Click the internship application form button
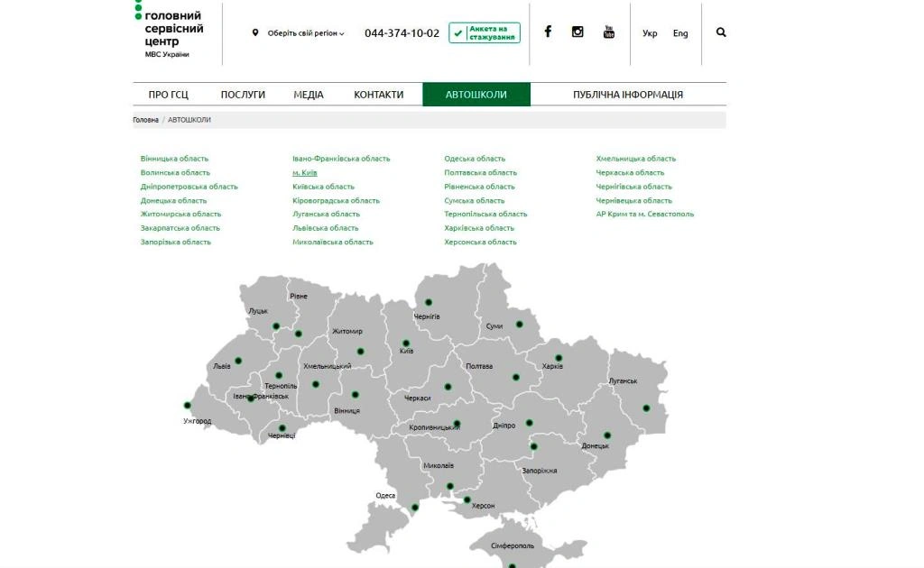 click(x=485, y=32)
